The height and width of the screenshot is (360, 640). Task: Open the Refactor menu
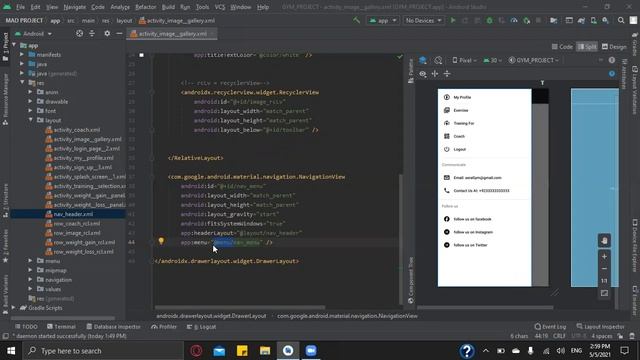click(x=146, y=7)
